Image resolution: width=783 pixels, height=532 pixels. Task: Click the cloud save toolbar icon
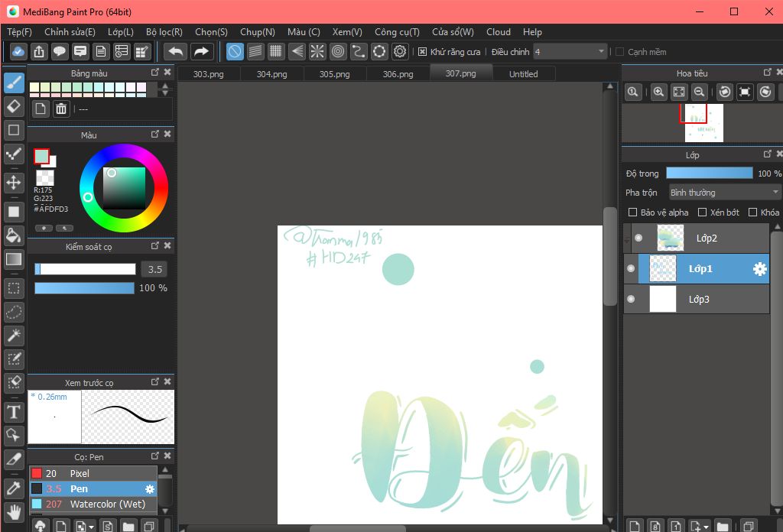coord(18,51)
